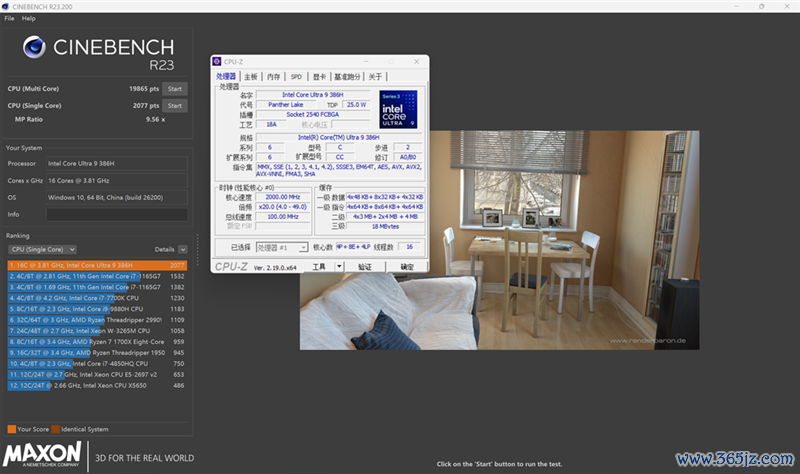
Task: Click the CPU-Z 线程数 value 16
Action: click(409, 247)
